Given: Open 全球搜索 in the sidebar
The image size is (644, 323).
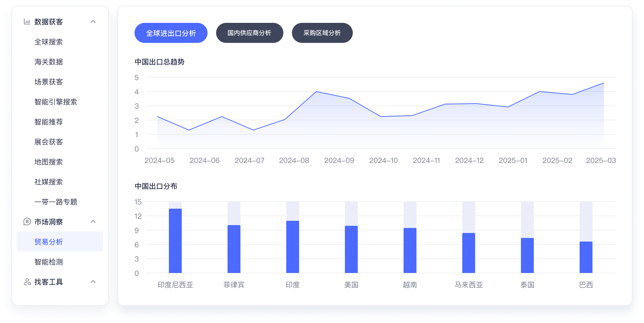Looking at the screenshot, I should click(x=49, y=42).
